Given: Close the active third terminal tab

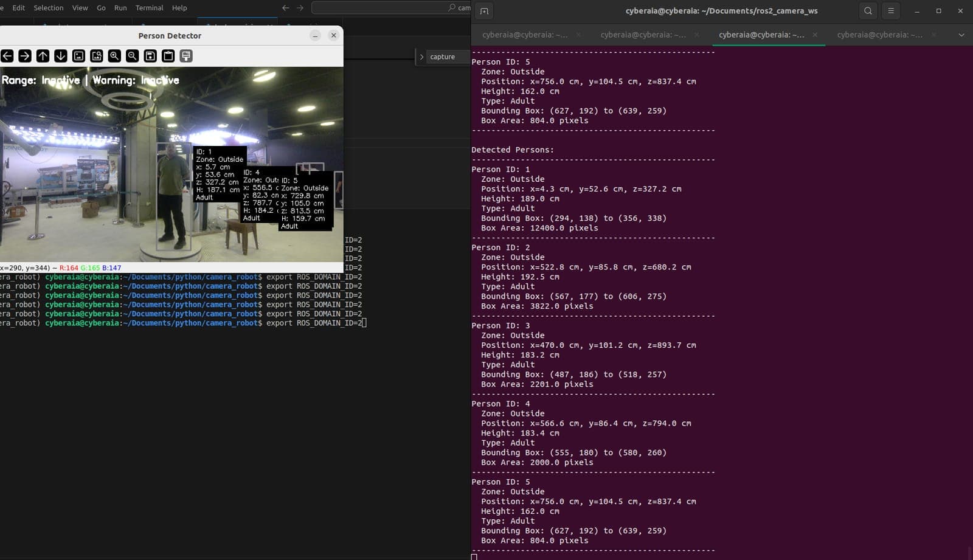Looking at the screenshot, I should (815, 35).
